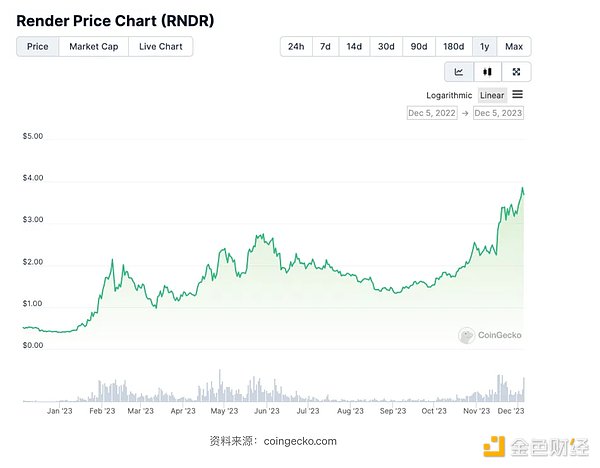
Task: Switch to the Market Cap tab
Action: [x=93, y=46]
